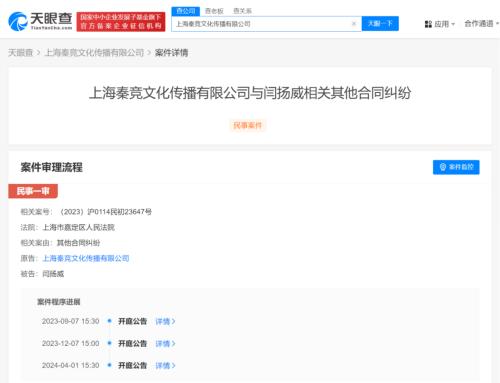Click the date 2024-04-01 15:30

(70, 365)
